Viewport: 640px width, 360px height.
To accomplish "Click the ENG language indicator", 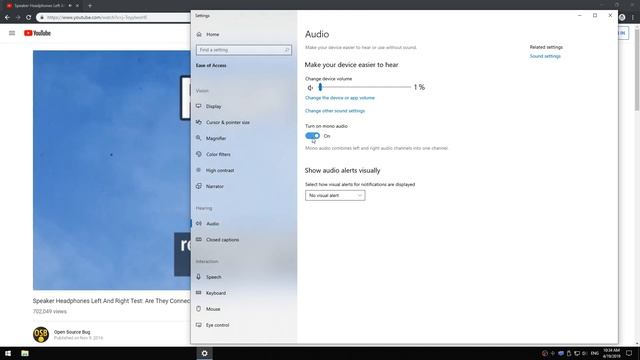I will (x=595, y=353).
